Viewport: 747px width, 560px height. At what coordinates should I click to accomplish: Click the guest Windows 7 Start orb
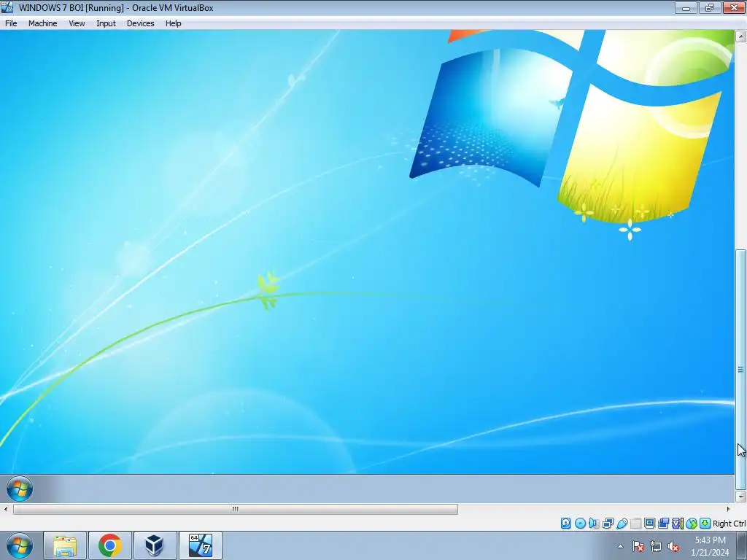pyautogui.click(x=20, y=489)
